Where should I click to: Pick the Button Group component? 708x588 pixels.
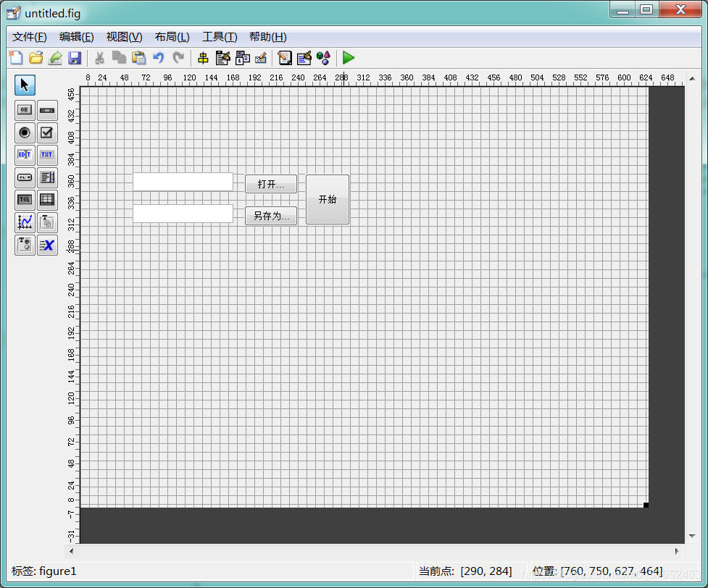[25, 245]
